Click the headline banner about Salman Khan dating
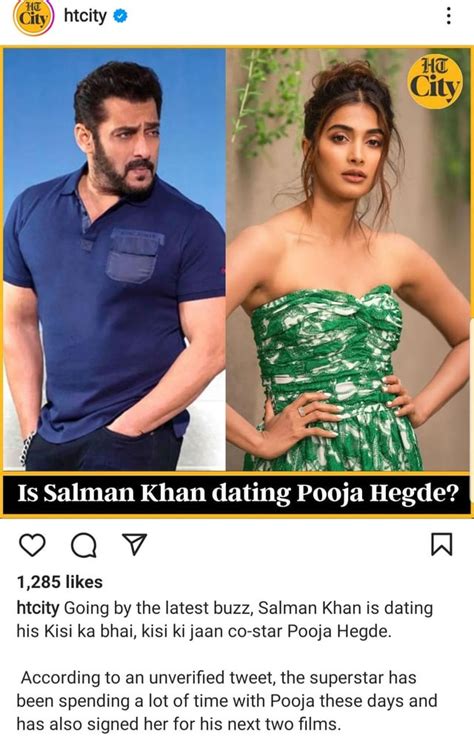Screen dimensions: 474x748 [x=237, y=493]
